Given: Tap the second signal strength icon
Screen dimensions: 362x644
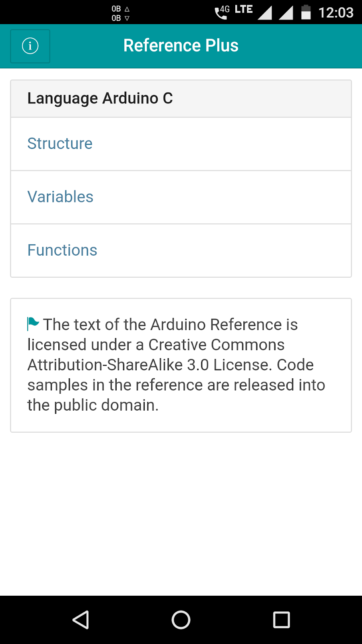Looking at the screenshot, I should point(286,13).
